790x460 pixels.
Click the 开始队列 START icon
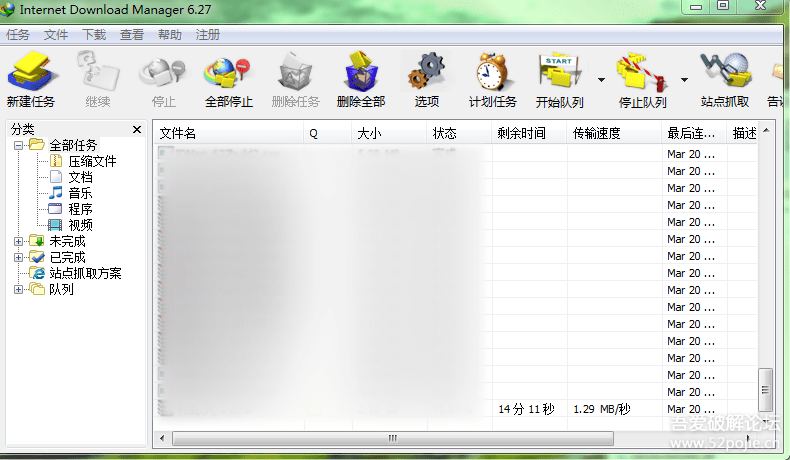(x=559, y=72)
